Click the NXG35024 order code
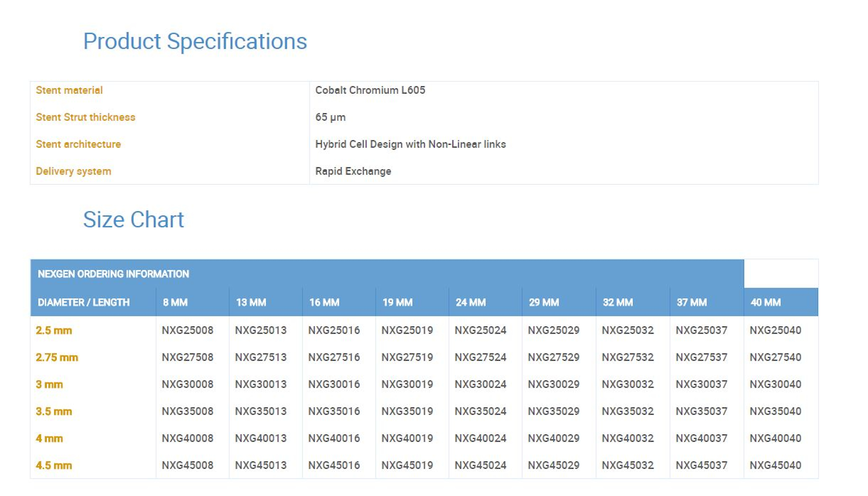Screen dimensions: 868x496 (x=481, y=411)
